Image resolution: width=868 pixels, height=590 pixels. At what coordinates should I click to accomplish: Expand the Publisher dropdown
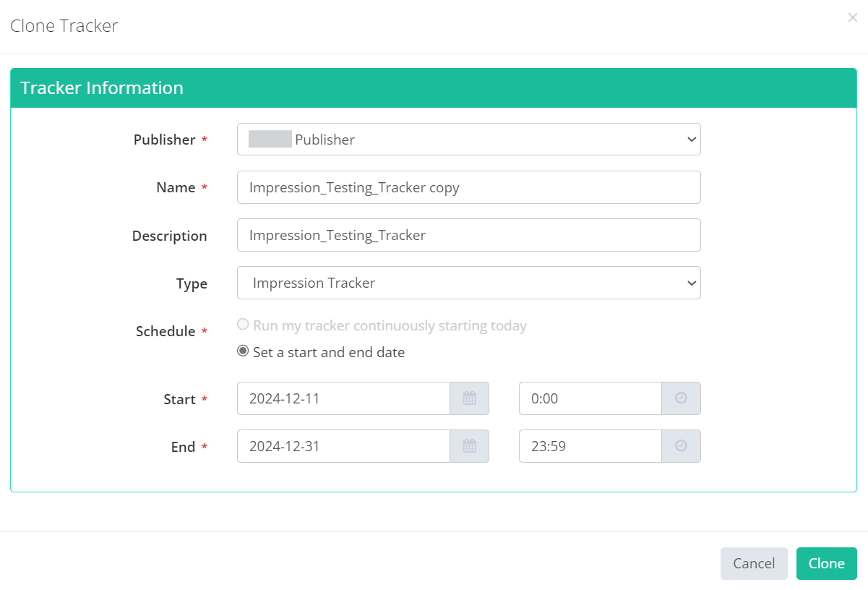click(468, 140)
